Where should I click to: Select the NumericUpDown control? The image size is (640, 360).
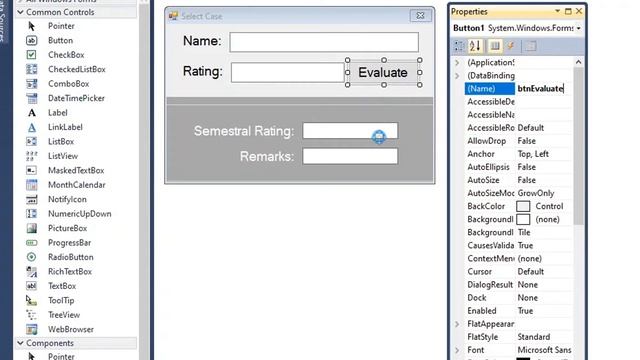point(80,214)
